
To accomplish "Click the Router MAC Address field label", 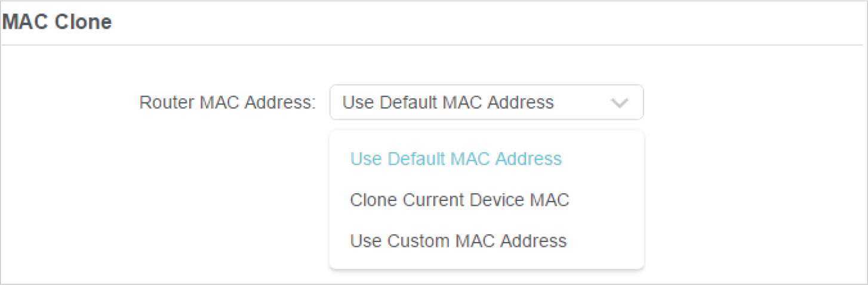I will click(x=227, y=103).
